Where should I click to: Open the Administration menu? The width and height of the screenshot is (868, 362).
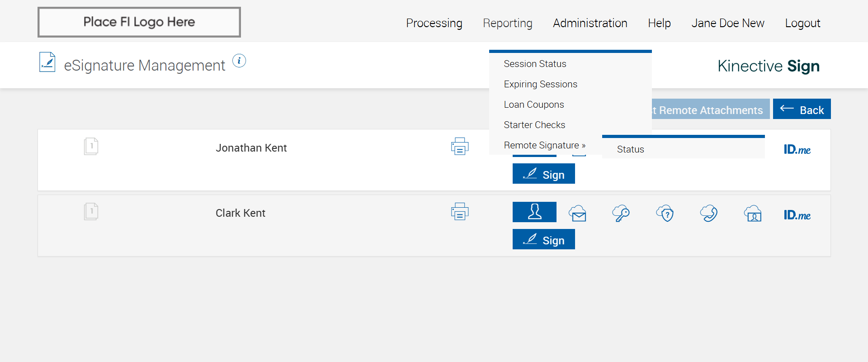(x=590, y=23)
